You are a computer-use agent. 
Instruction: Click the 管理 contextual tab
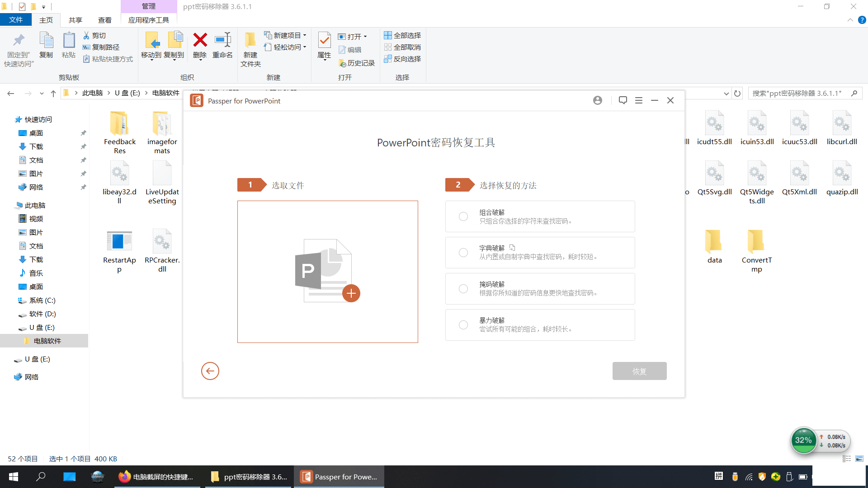point(148,6)
